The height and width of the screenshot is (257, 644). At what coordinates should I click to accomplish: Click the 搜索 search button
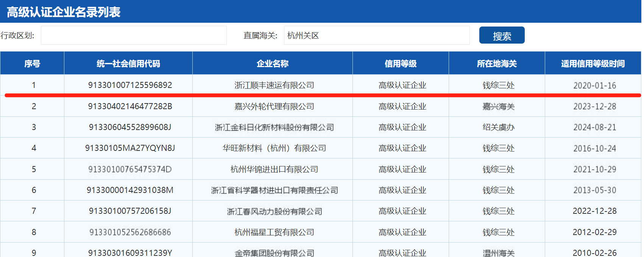click(502, 36)
